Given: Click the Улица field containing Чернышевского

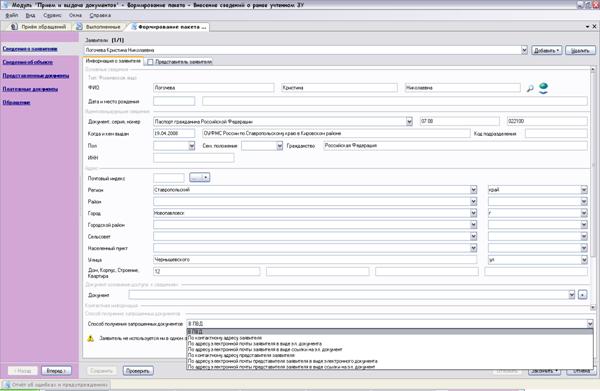Looking at the screenshot, I should (315, 260).
